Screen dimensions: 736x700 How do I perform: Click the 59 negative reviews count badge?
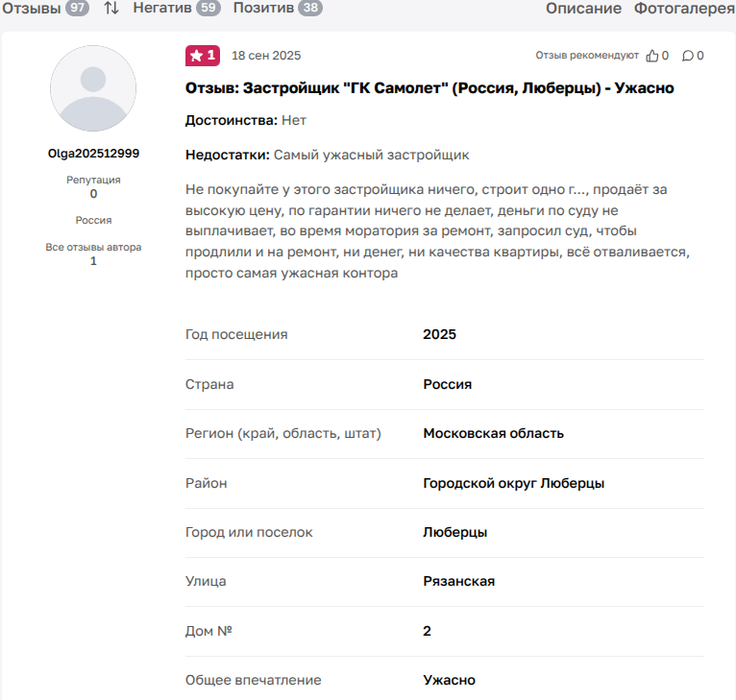208,8
